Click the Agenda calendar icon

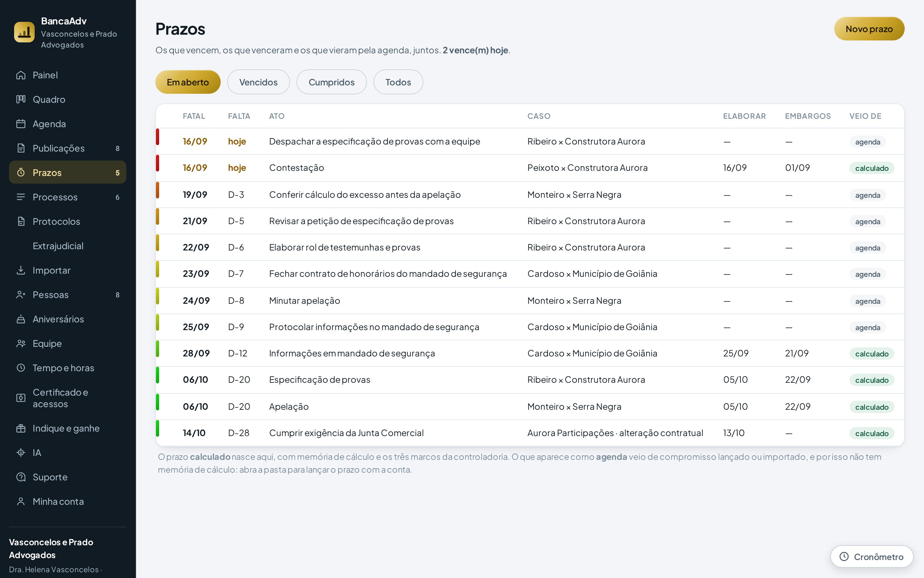pos(21,124)
